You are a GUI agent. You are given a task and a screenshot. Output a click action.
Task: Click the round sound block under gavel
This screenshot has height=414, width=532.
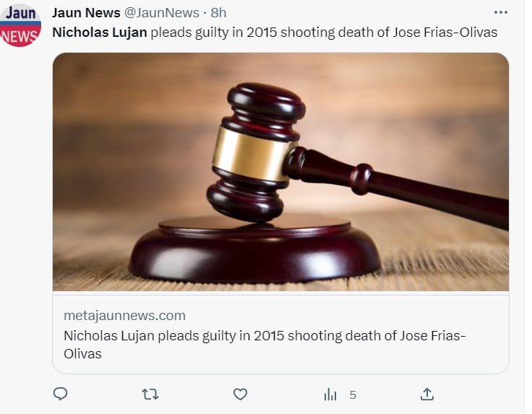click(255, 249)
